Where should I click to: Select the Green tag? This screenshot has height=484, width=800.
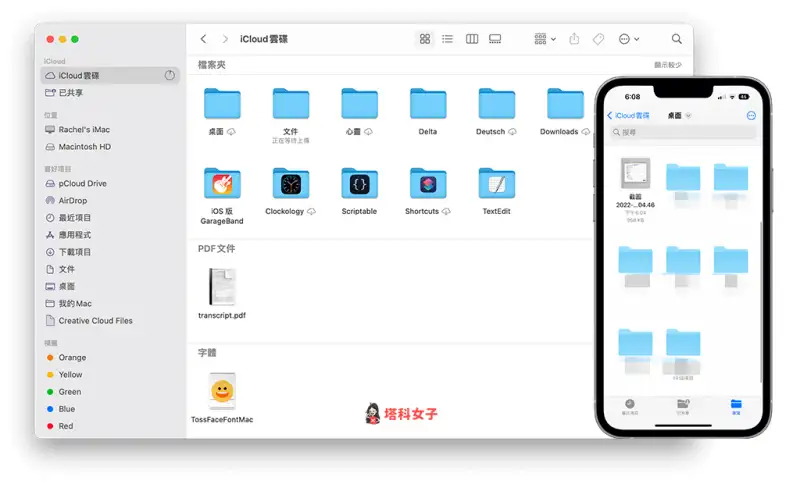64,392
